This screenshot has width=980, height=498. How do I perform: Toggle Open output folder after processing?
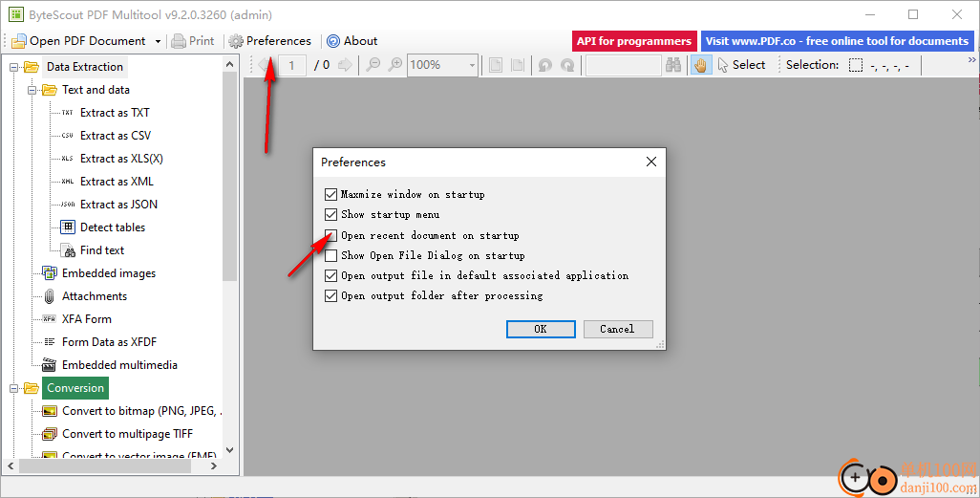[x=331, y=295]
